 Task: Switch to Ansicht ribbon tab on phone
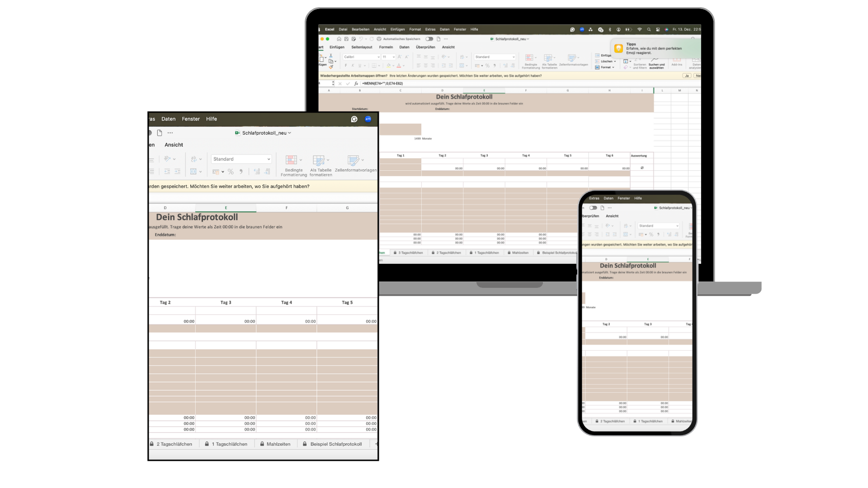612,216
